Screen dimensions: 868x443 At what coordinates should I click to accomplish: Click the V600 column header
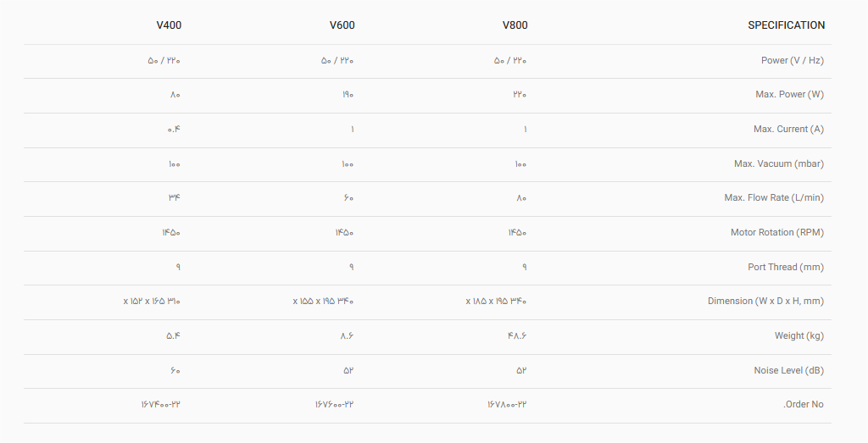tap(342, 25)
